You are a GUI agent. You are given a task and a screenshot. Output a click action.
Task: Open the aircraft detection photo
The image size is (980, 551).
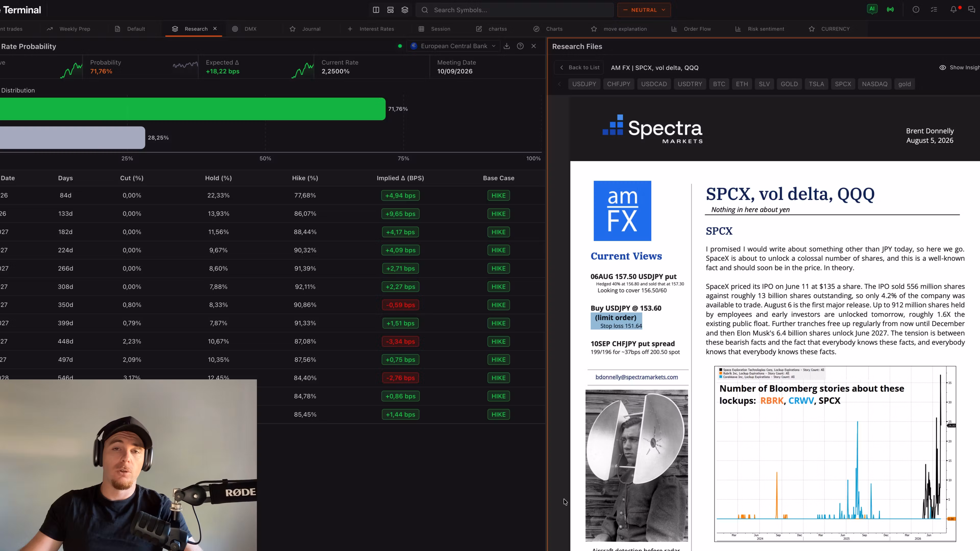click(636, 465)
